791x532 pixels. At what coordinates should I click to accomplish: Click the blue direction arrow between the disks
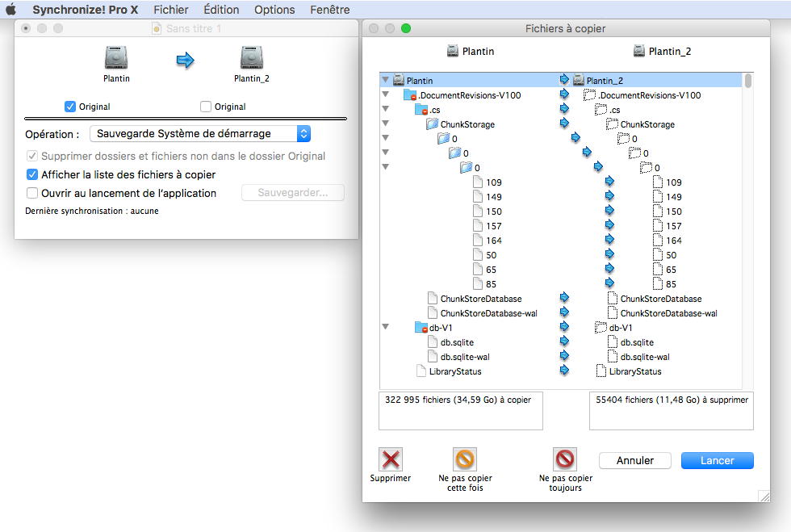pyautogui.click(x=185, y=60)
